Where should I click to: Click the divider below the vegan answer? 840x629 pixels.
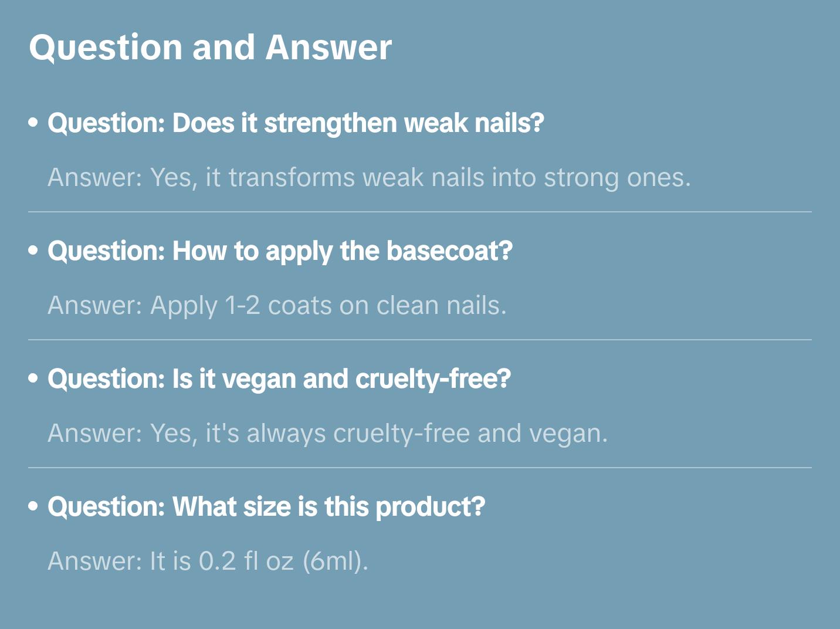tap(419, 468)
